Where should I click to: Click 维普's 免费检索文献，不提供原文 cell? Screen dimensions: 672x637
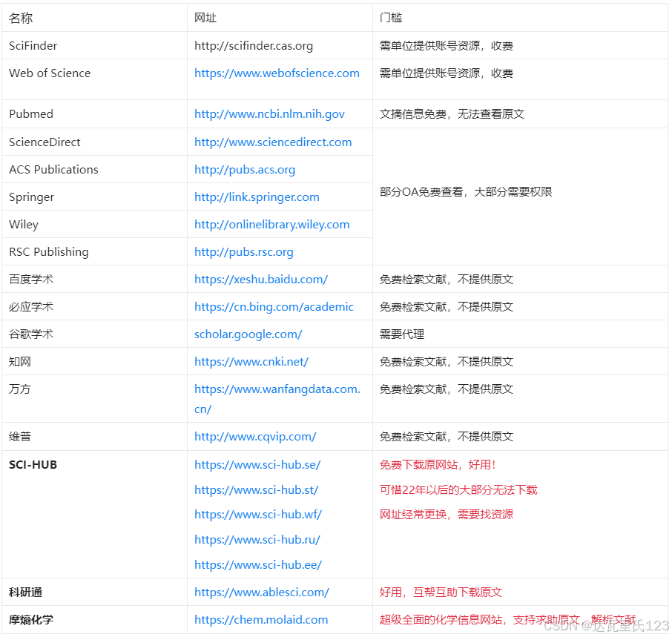(x=520, y=437)
